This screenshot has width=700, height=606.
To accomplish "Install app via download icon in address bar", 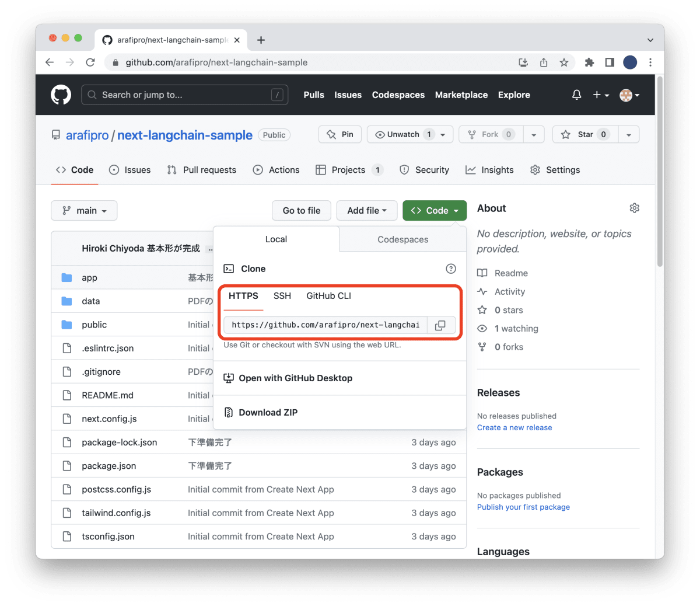I will [523, 62].
